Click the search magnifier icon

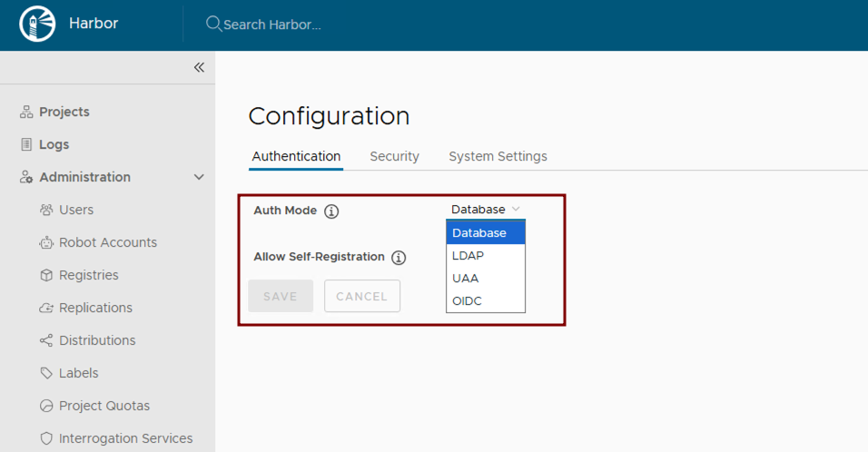point(213,24)
